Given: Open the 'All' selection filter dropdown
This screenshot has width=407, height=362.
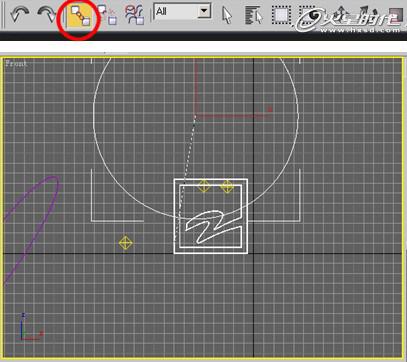Looking at the screenshot, I should coord(182,12).
